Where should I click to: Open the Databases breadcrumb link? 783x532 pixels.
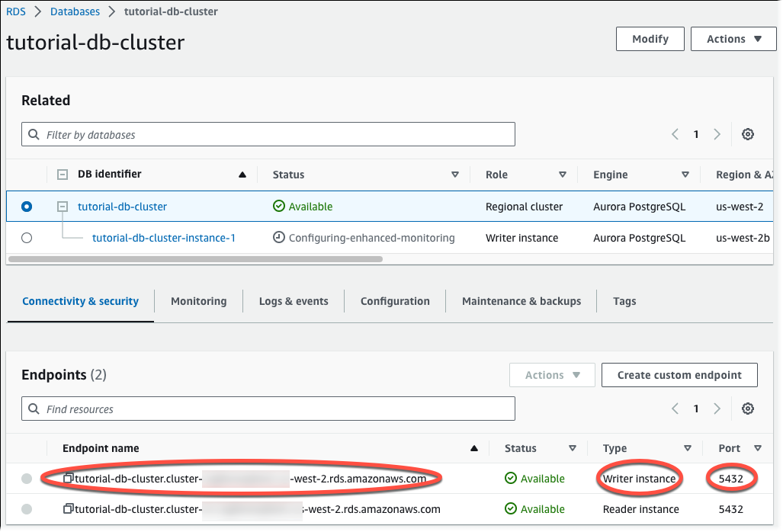coord(75,11)
